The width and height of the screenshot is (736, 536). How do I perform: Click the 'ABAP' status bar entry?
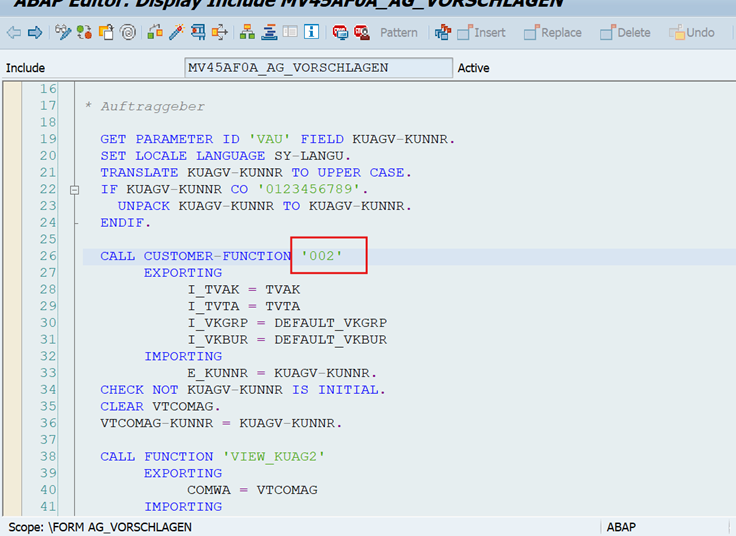tap(621, 527)
